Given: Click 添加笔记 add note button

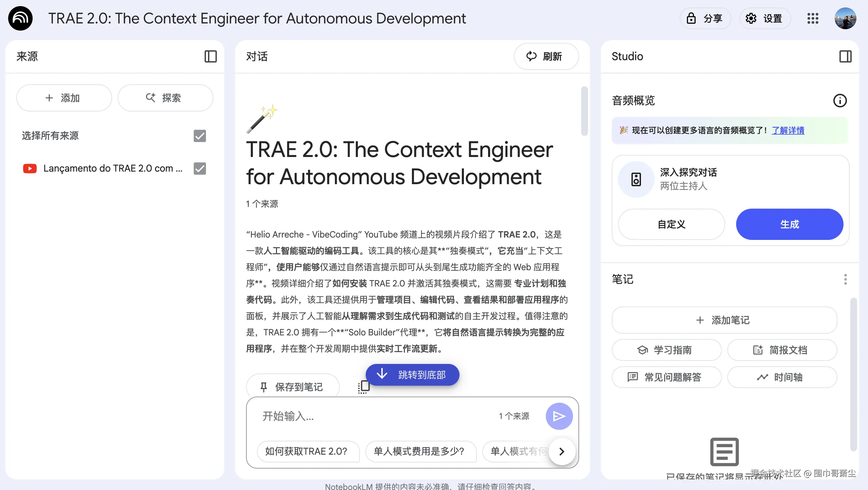Looking at the screenshot, I should (724, 320).
